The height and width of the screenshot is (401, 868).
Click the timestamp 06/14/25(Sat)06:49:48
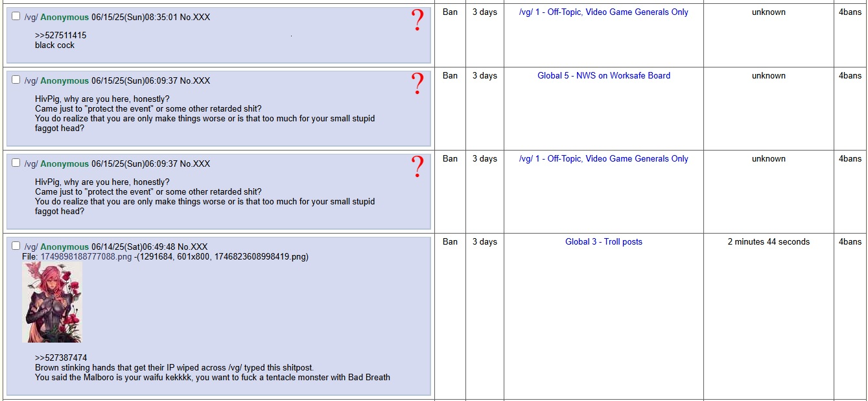tap(134, 247)
